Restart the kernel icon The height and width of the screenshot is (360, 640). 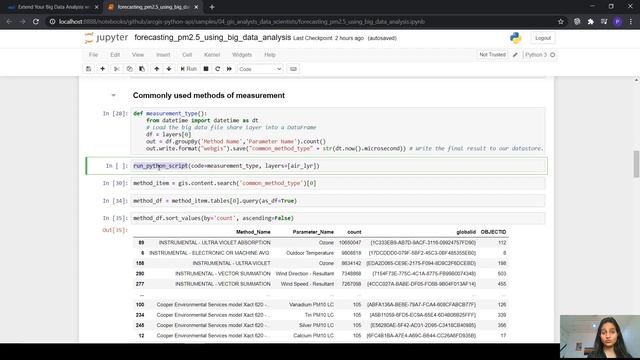click(218, 69)
